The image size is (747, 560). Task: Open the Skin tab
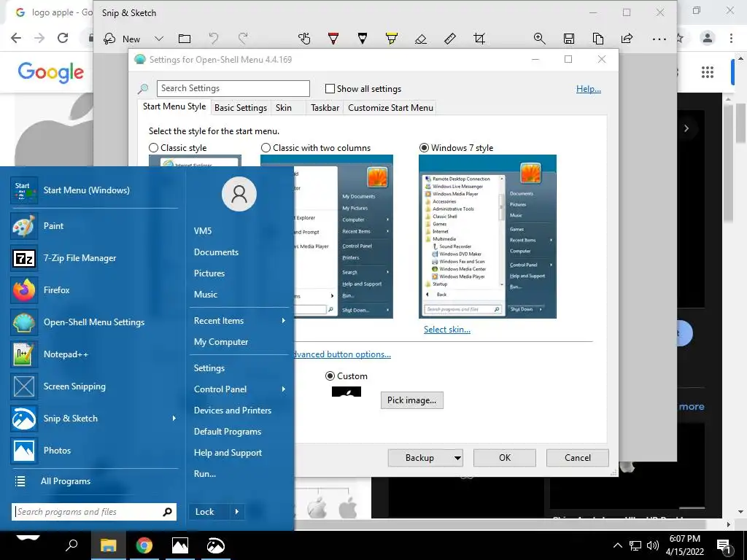point(284,108)
